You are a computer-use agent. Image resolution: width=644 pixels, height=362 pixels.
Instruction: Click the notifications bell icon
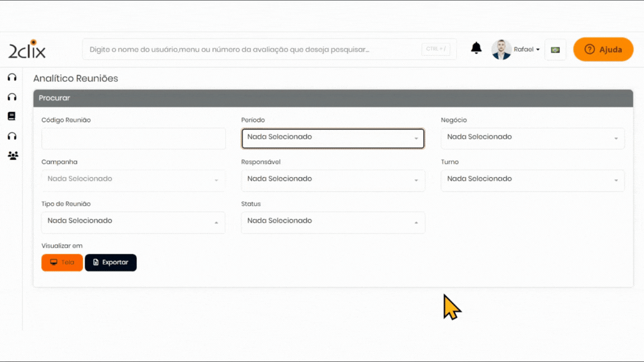click(476, 49)
